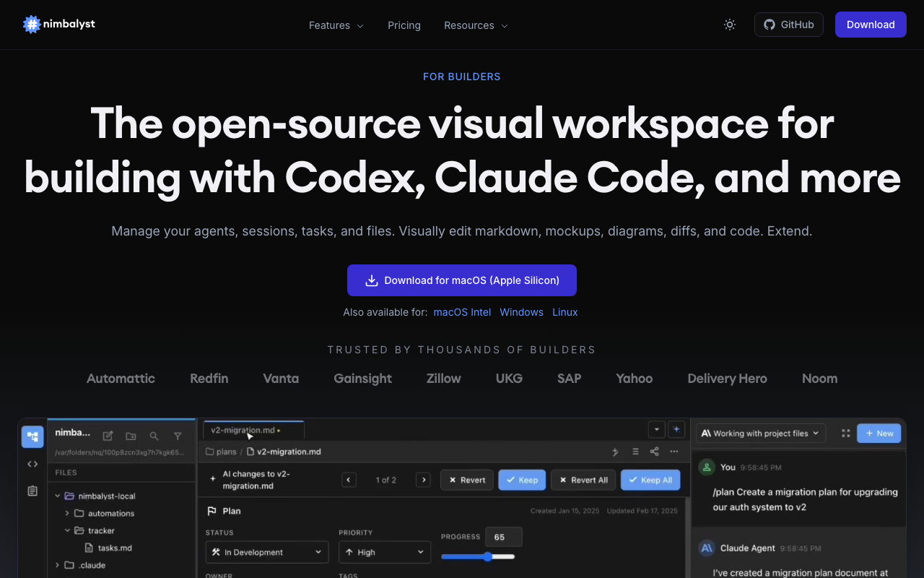This screenshot has height=578, width=924.
Task: Click the Claude Agent avatar in chat
Action: pos(707,548)
